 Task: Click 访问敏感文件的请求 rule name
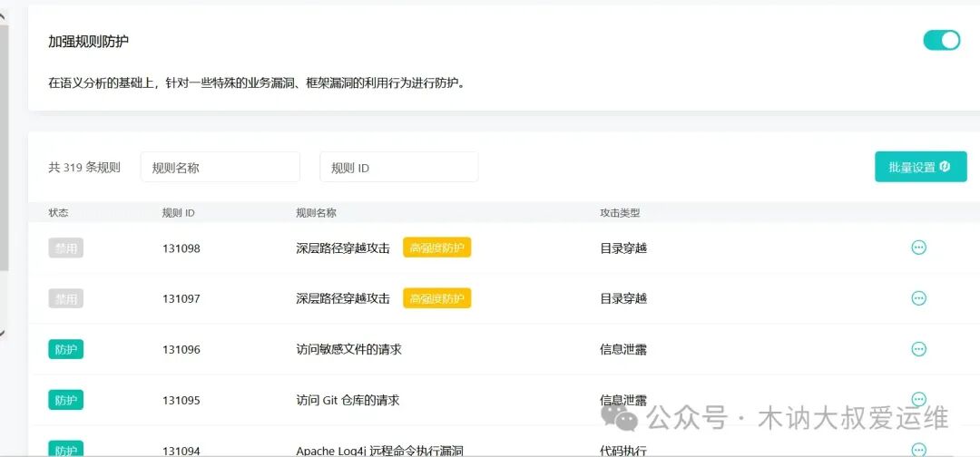click(348, 350)
